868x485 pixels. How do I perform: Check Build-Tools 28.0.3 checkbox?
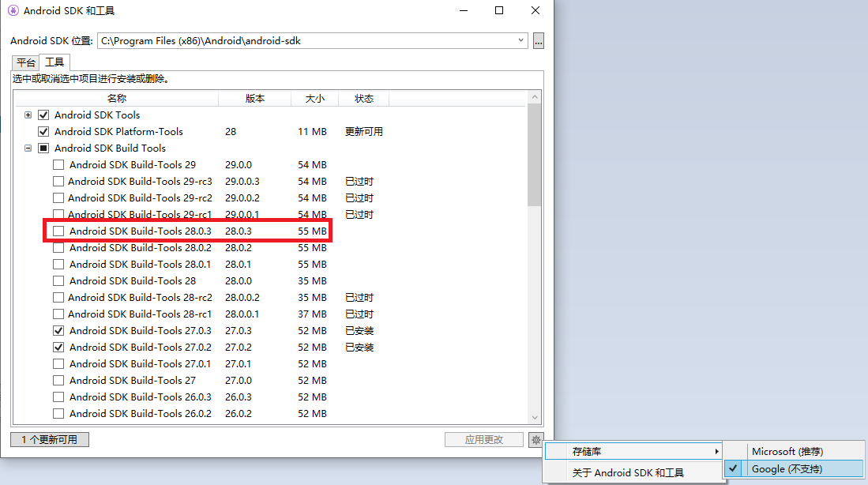pyautogui.click(x=58, y=231)
